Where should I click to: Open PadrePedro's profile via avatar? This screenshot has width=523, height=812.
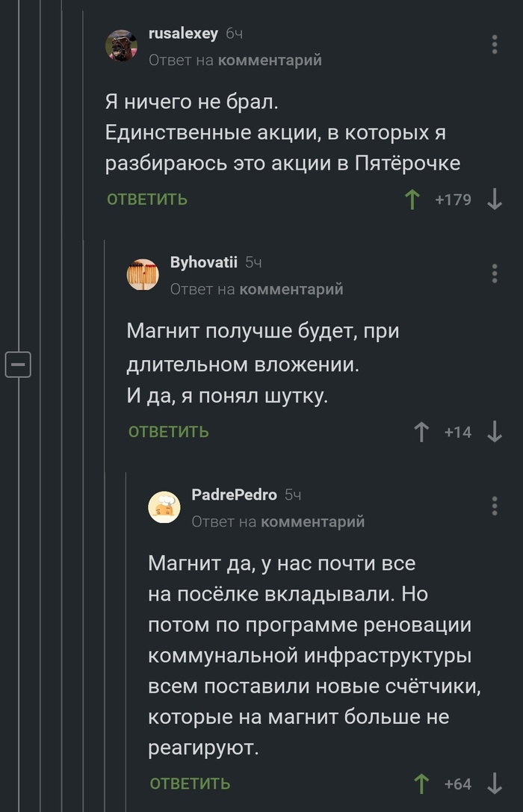click(x=164, y=506)
